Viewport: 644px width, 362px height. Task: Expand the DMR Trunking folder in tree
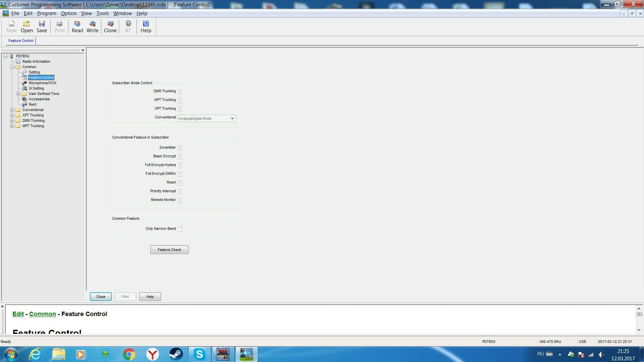[x=12, y=120]
